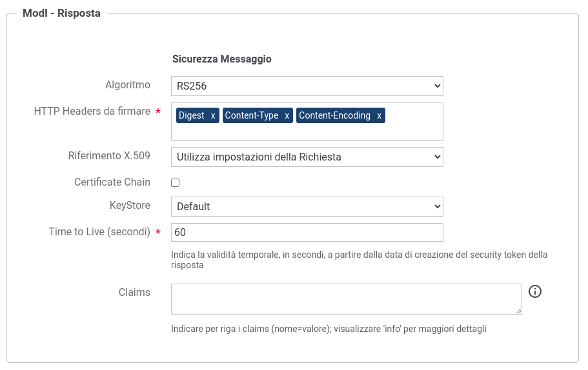Select the Content-Encoding tag label

coord(334,115)
